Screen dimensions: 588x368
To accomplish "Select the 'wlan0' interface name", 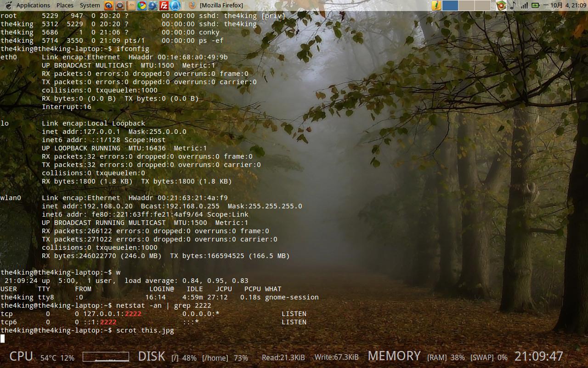I will point(11,198).
